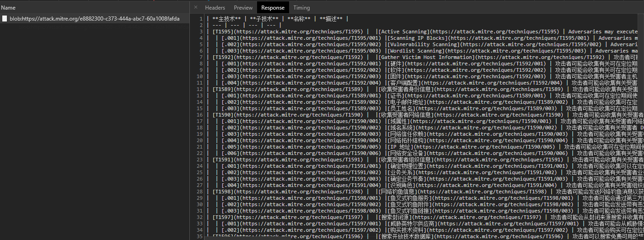Click the [确定物理位置] entry text
The width and height of the screenshot is (644, 240).
point(407,166)
